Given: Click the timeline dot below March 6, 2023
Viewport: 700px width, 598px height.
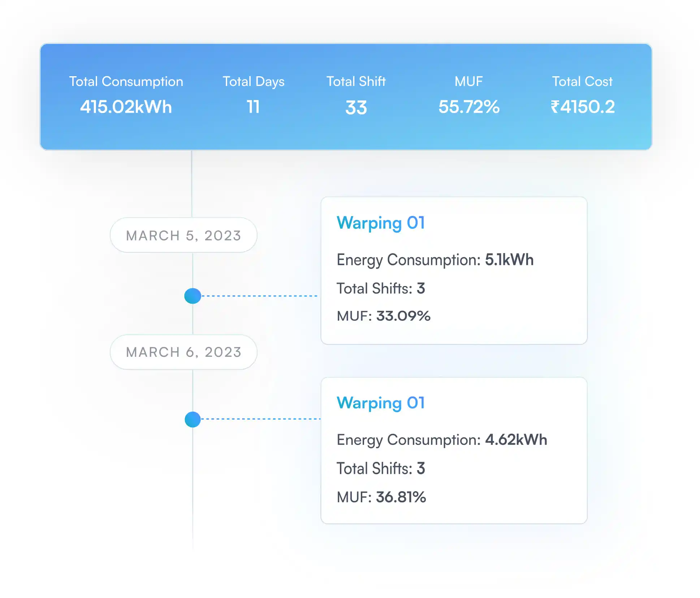Looking at the screenshot, I should (x=193, y=420).
